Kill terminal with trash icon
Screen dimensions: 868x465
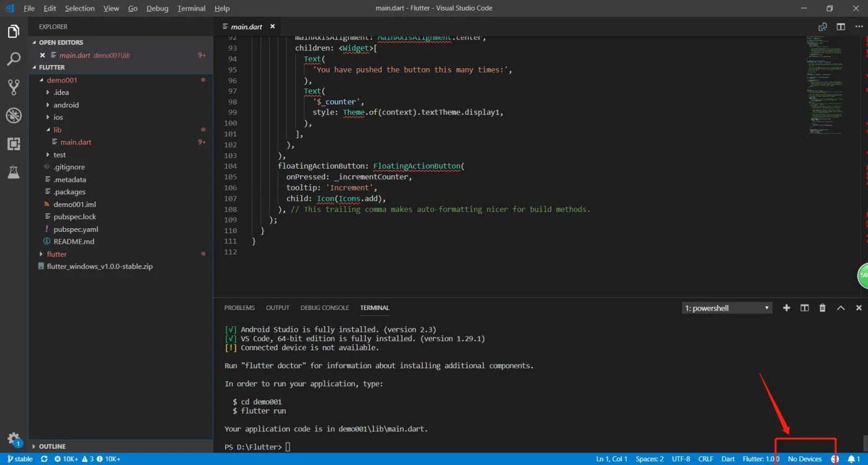pos(823,308)
